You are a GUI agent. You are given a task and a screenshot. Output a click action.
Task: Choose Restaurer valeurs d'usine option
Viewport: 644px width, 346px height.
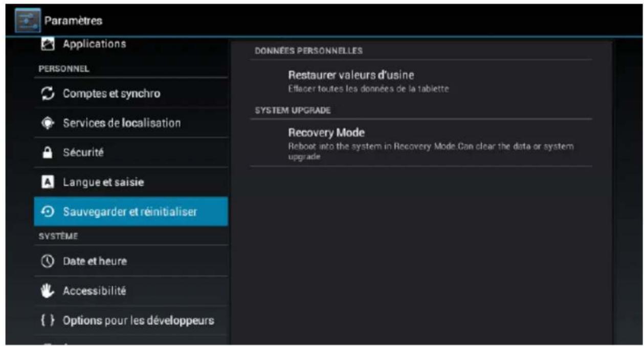(421, 81)
